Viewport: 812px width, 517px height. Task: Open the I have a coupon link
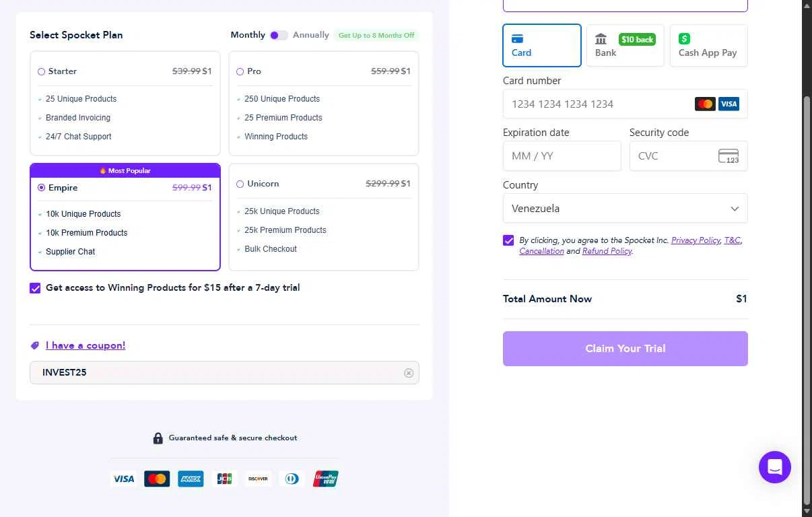click(x=86, y=345)
